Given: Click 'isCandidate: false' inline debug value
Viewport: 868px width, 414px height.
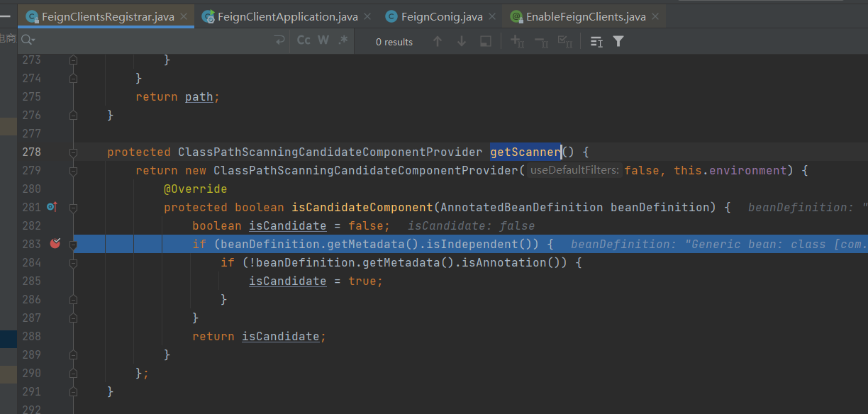Looking at the screenshot, I should click(x=471, y=225).
